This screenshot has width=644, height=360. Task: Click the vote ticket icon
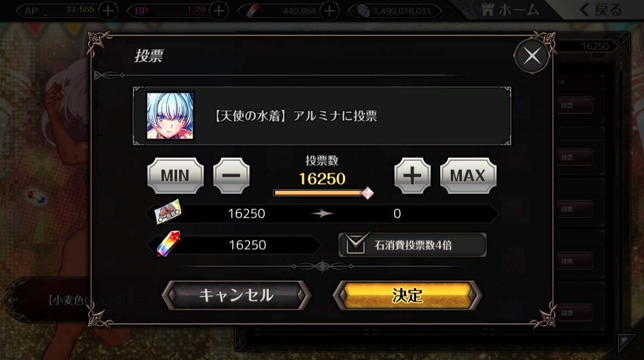coord(168,213)
